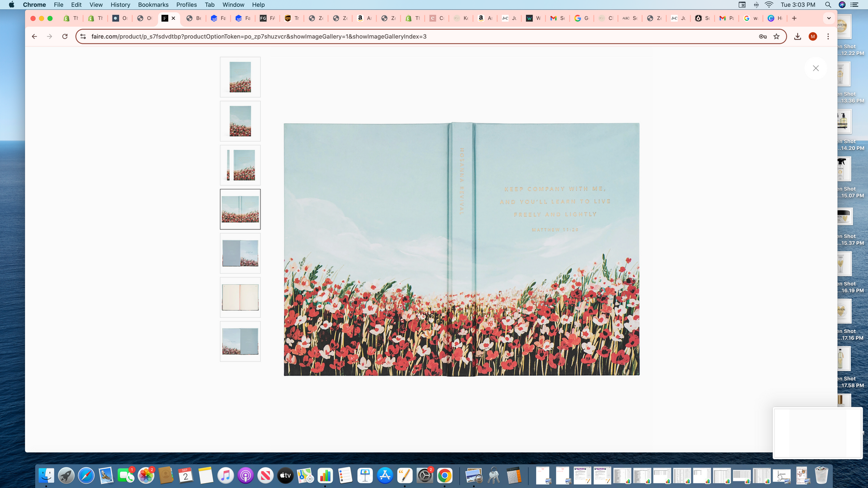This screenshot has width=868, height=488.
Task: Go back to the previous page
Action: (x=34, y=37)
